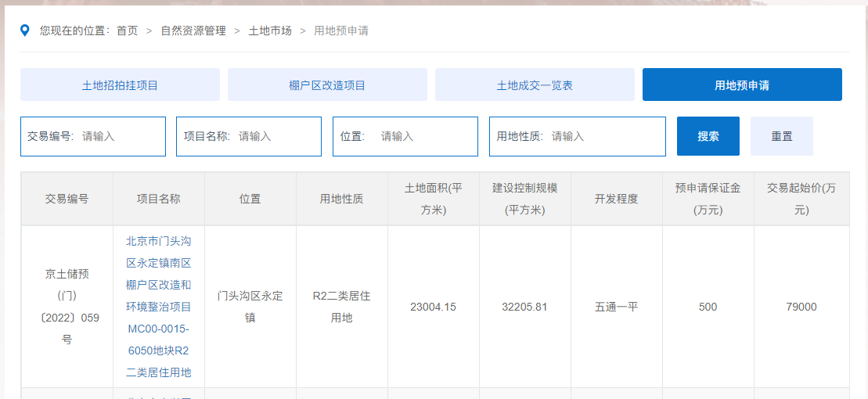Select the 五通一平 cell
Image resolution: width=868 pixels, height=399 pixels.
coord(617,307)
